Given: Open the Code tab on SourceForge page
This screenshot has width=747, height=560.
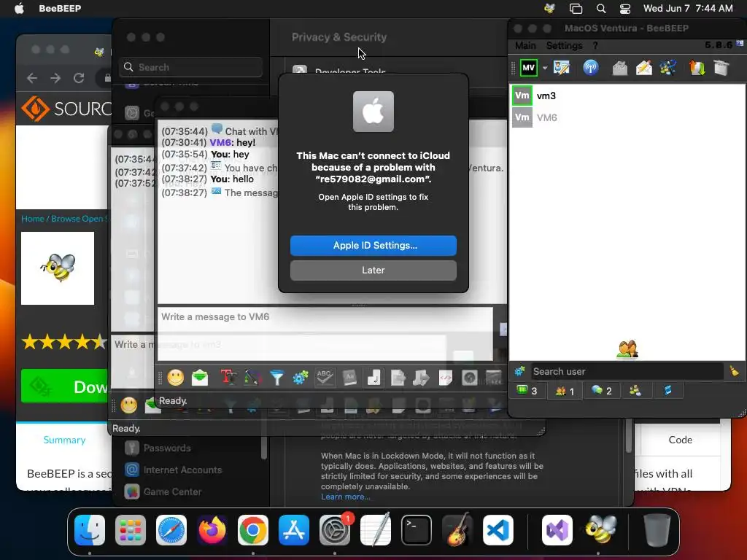Looking at the screenshot, I should click(x=681, y=440).
